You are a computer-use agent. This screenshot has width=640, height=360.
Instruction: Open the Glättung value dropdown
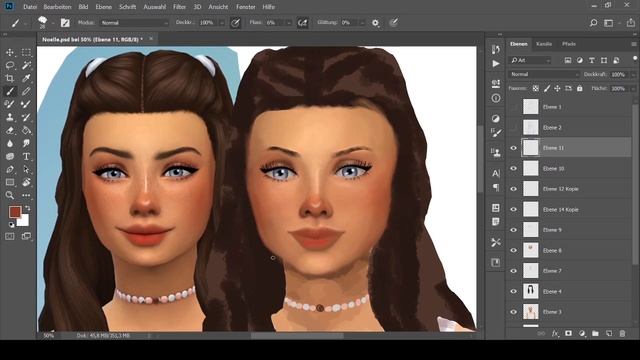click(362, 23)
